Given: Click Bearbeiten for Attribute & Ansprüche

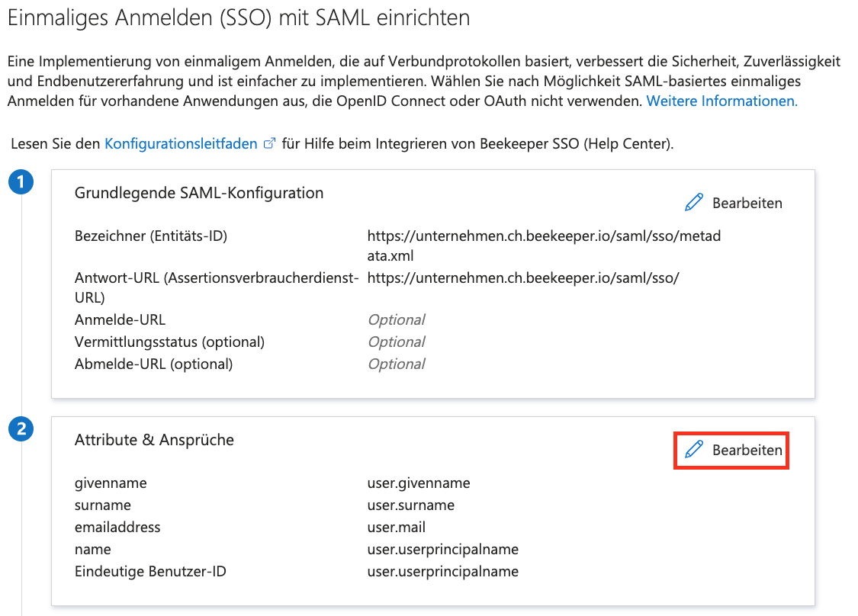Looking at the screenshot, I should (x=731, y=451).
